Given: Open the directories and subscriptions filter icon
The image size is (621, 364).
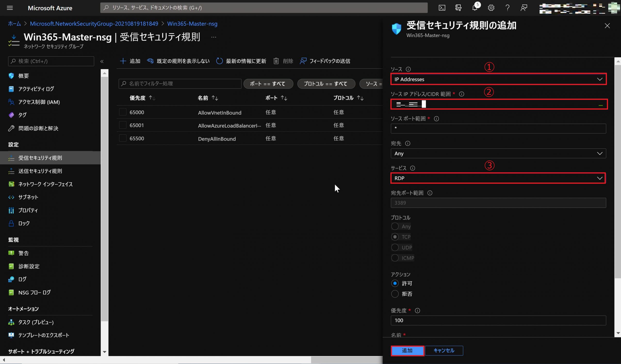Looking at the screenshot, I should click(458, 8).
